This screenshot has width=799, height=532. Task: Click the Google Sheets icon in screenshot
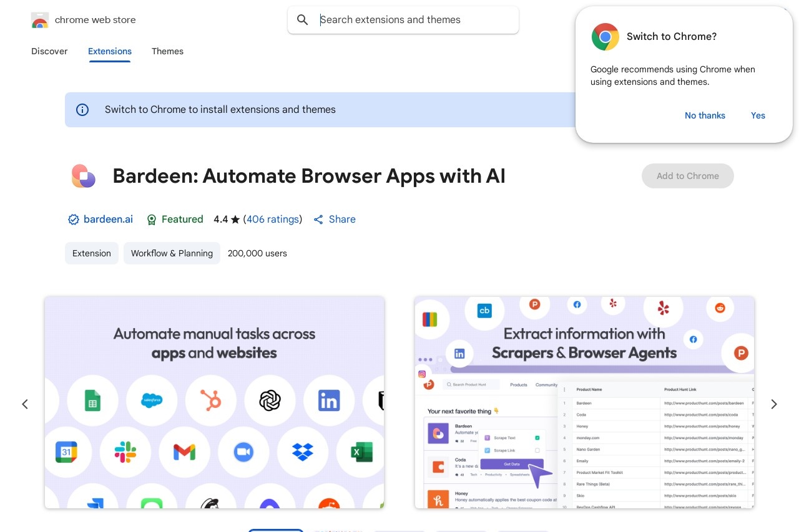92,400
